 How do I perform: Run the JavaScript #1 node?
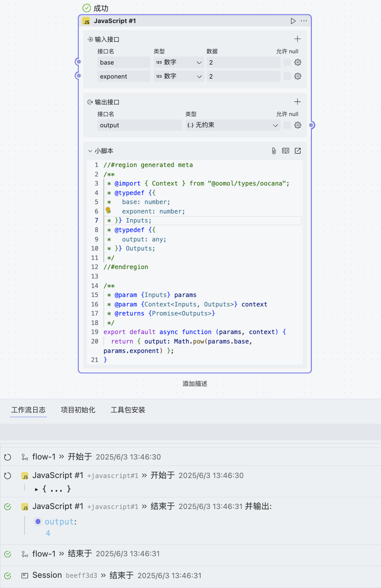293,21
